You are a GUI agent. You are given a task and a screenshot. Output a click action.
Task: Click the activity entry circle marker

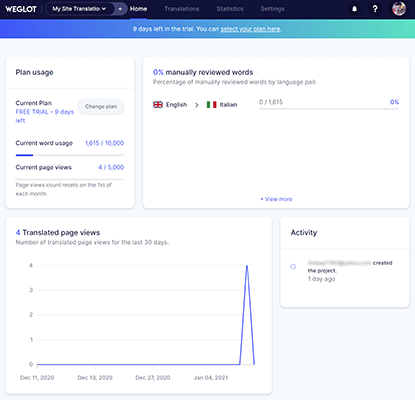[x=293, y=266]
